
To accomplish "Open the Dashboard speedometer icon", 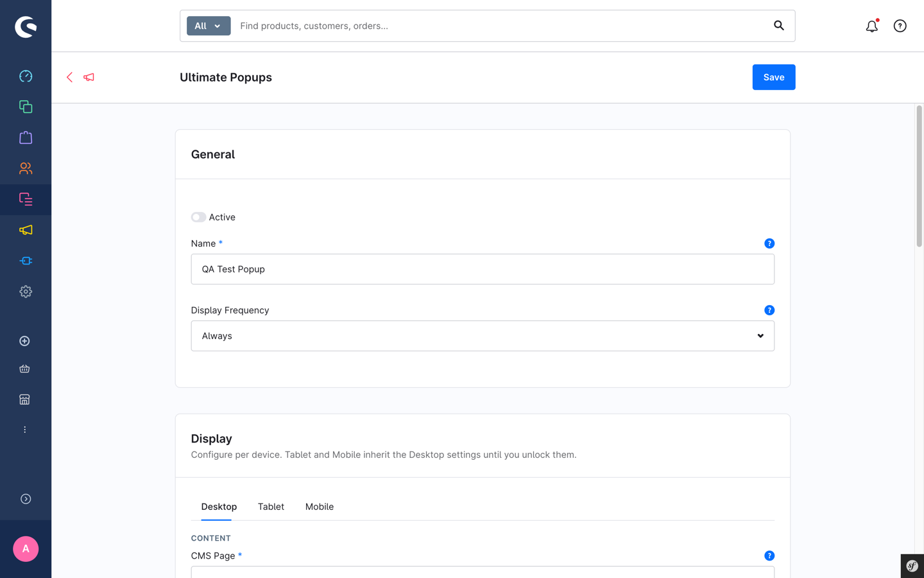I will point(26,76).
